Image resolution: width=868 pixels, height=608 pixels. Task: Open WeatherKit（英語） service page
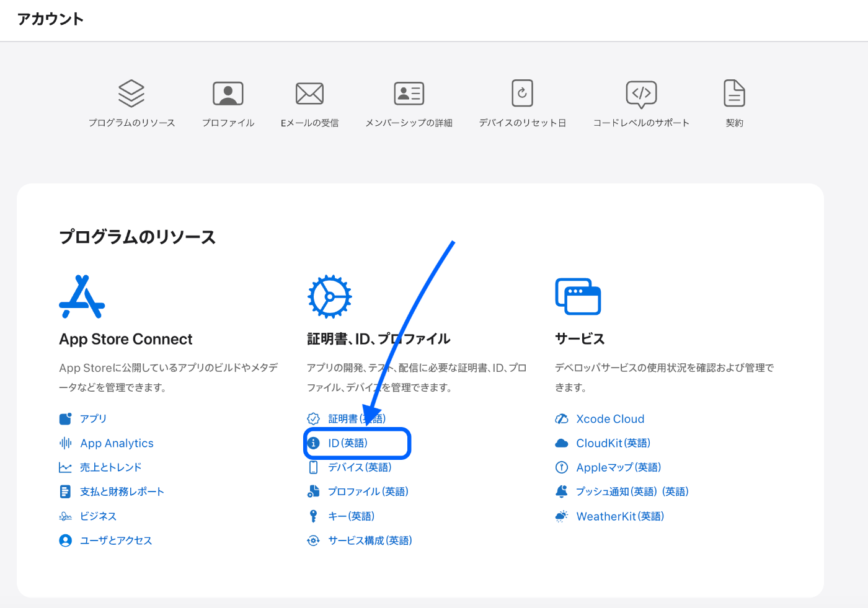coord(620,516)
